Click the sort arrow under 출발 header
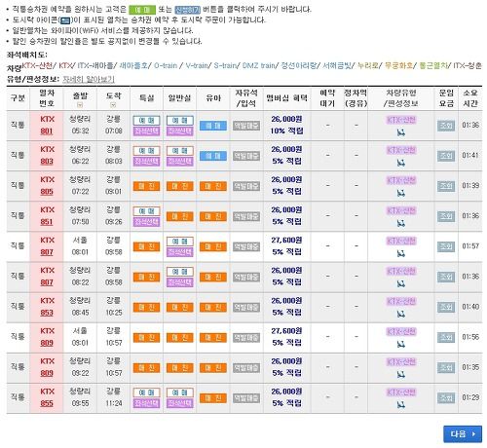487x448 pixels. point(80,104)
